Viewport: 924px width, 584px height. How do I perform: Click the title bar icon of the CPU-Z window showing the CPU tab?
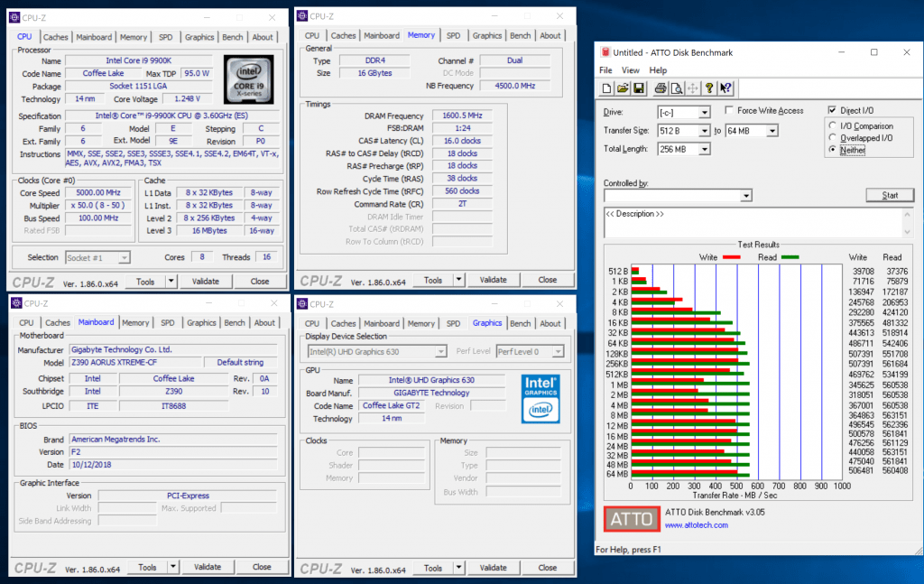[14, 18]
